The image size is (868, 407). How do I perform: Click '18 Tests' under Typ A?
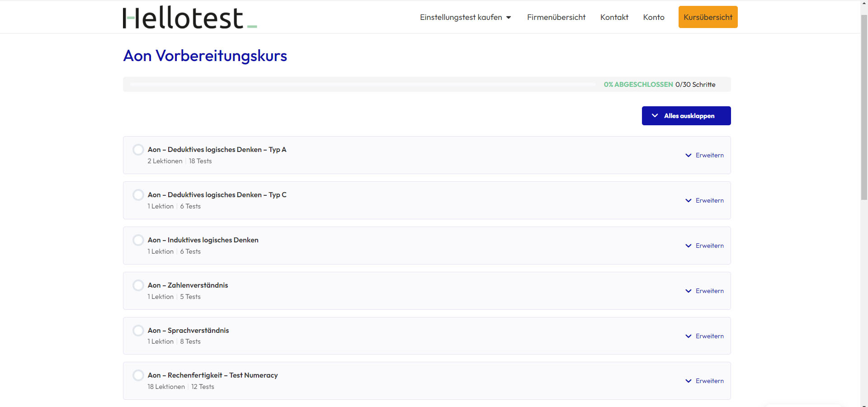pyautogui.click(x=200, y=161)
